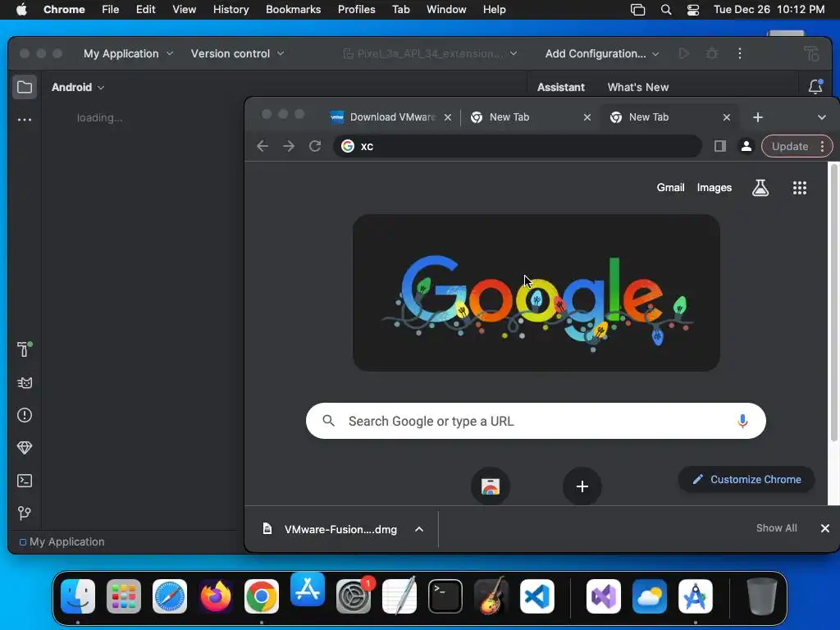Open Terminal from the Dock
Image resolution: width=840 pixels, height=630 pixels.
tap(445, 596)
